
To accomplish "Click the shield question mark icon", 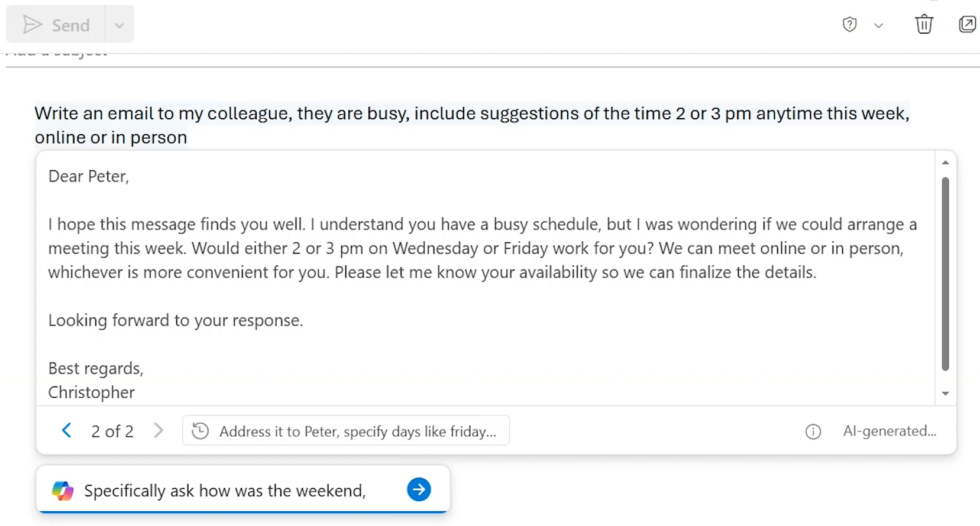I will point(849,25).
